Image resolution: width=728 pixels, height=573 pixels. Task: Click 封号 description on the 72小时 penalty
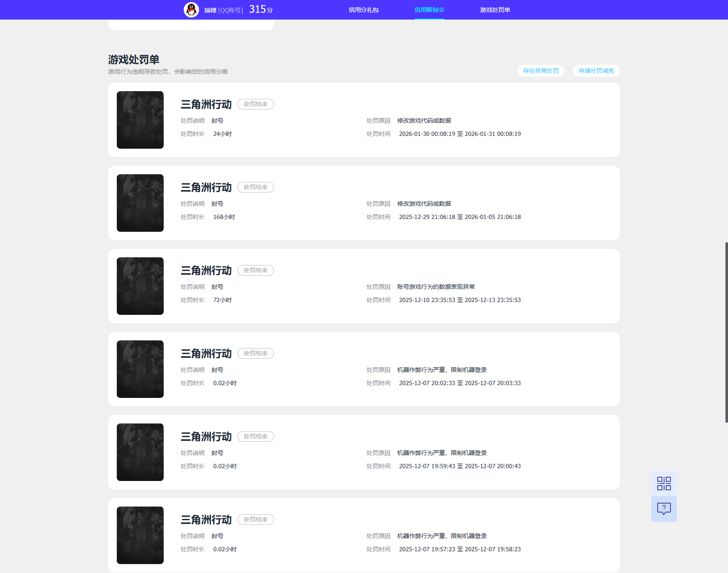[217, 287]
